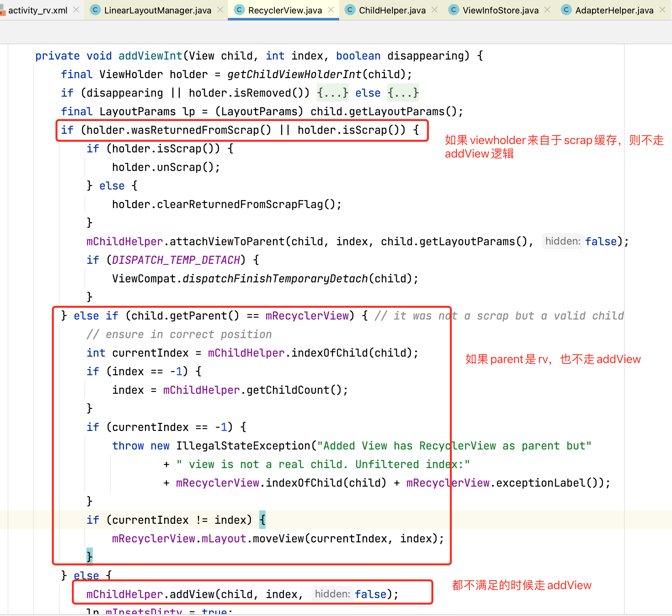Image resolution: width=672 pixels, height=616 pixels.
Task: Close the ChildHelper.java tab
Action: click(434, 10)
